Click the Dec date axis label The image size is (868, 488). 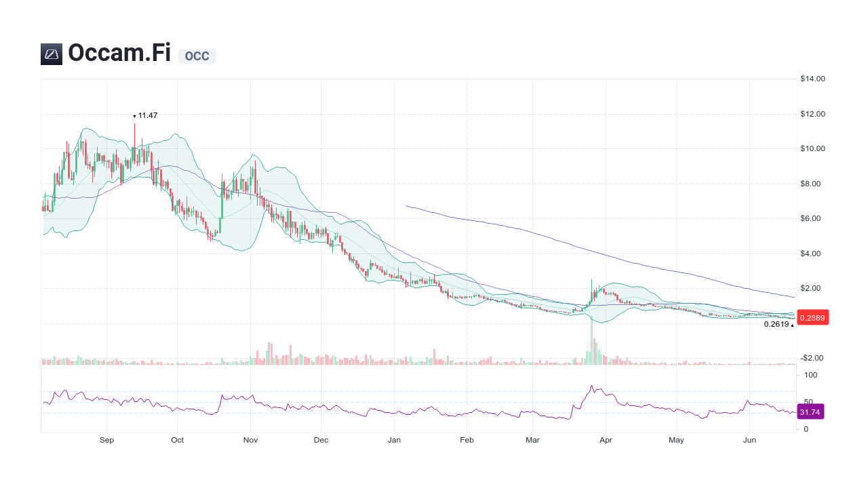(321, 440)
